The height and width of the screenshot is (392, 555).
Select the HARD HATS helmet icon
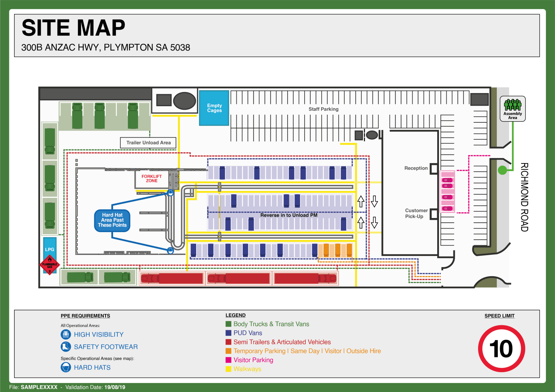[66, 367]
